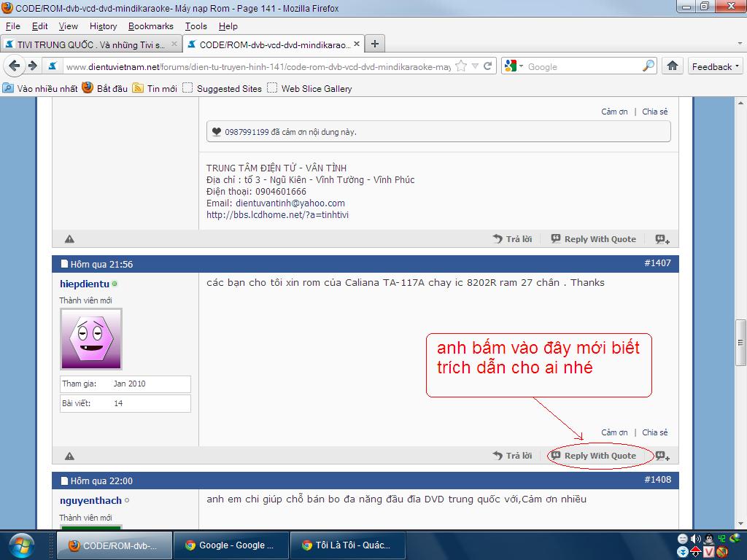This screenshot has width=747, height=560.
Task: Open hiepdientu's user profile name
Action: click(85, 284)
